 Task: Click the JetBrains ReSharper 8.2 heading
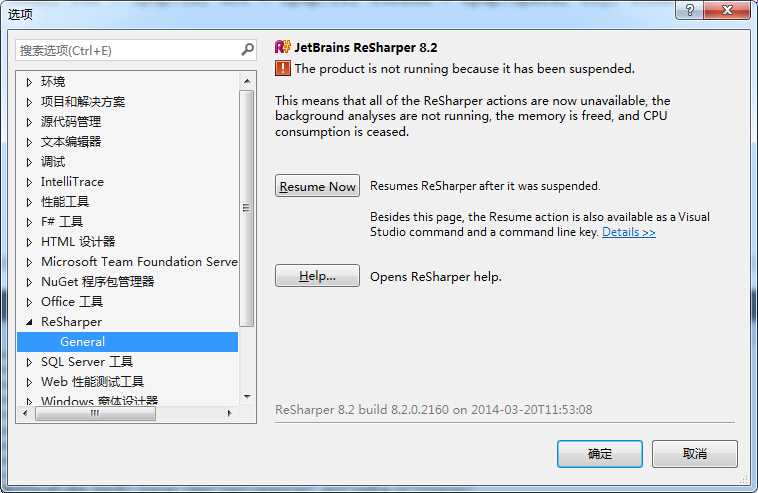click(365, 47)
